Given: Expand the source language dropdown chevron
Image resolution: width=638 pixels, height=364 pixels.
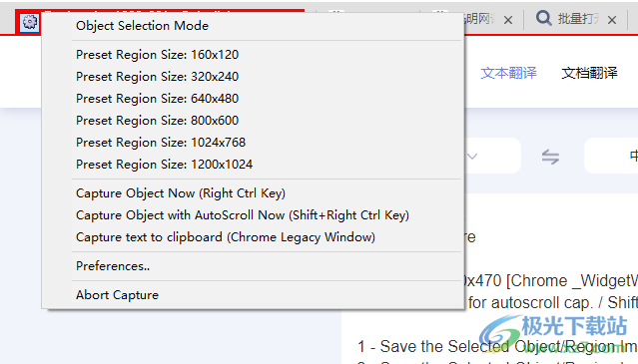Looking at the screenshot, I should coord(472,157).
